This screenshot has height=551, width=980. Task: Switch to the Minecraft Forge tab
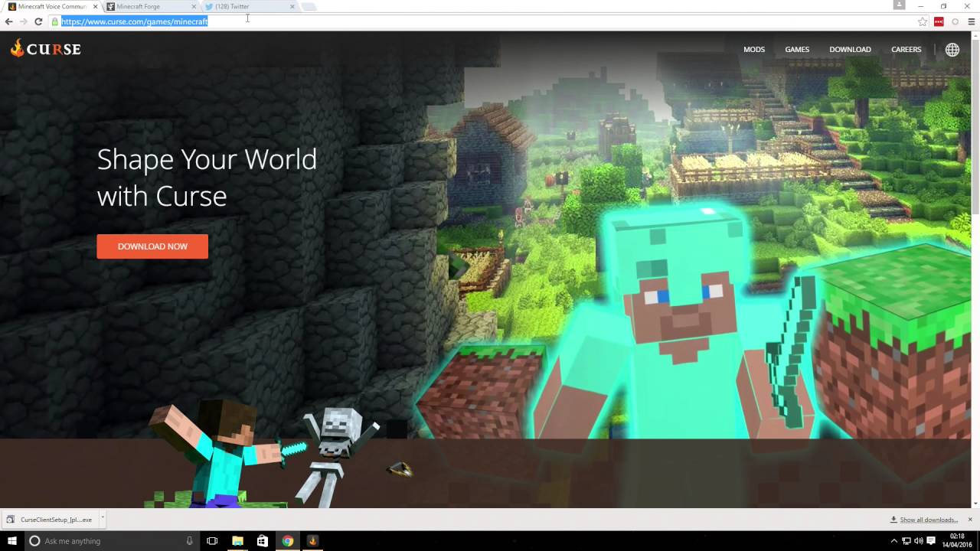coord(150,6)
